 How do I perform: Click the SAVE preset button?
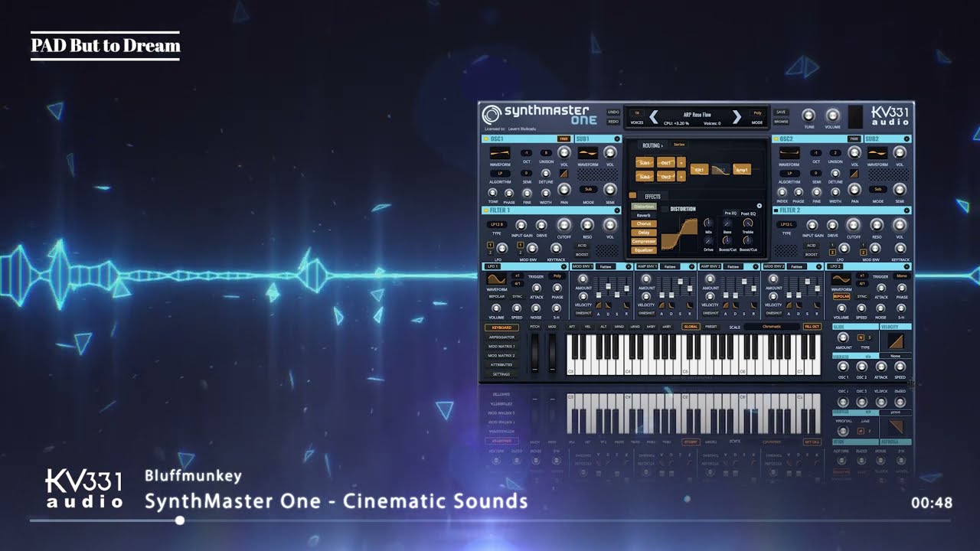(781, 112)
